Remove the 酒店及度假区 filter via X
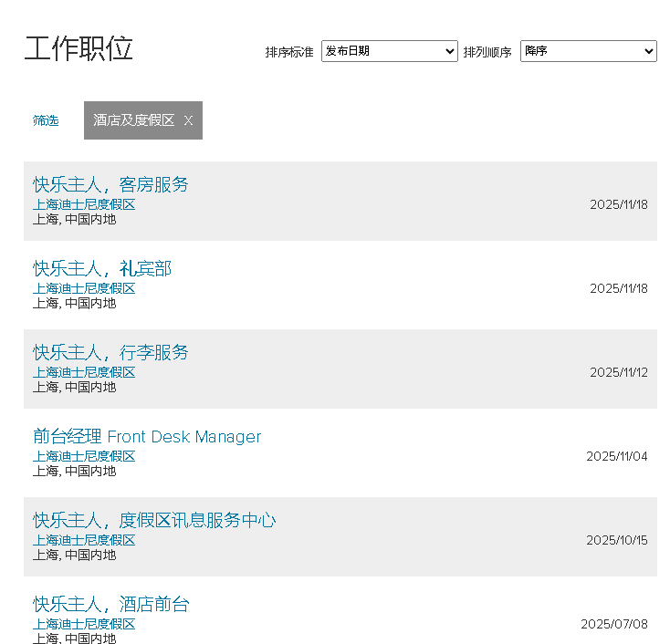 pos(188,120)
